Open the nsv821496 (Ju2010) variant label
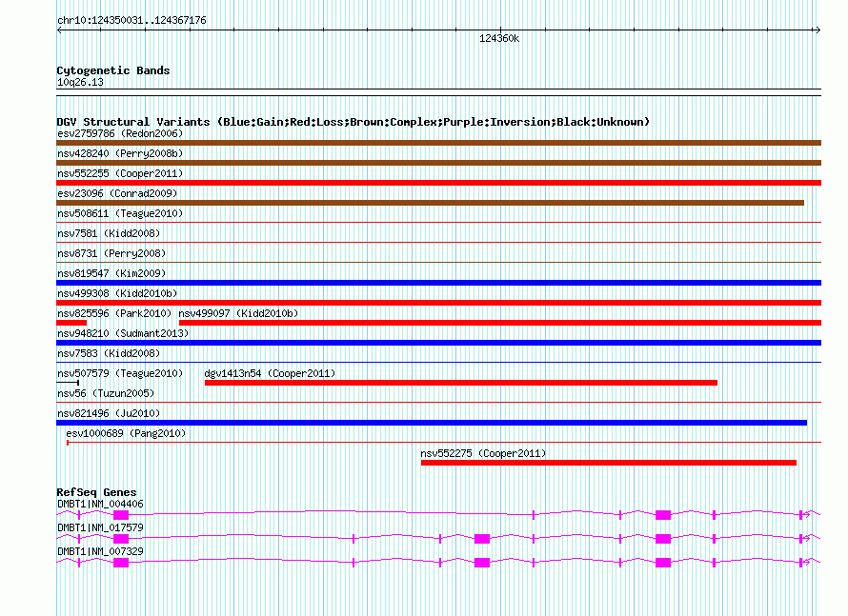The image size is (848, 616). 108,413
